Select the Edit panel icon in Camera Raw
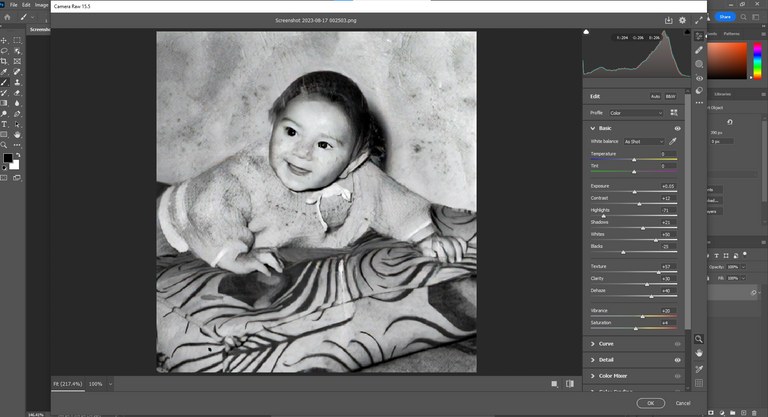 (699, 36)
